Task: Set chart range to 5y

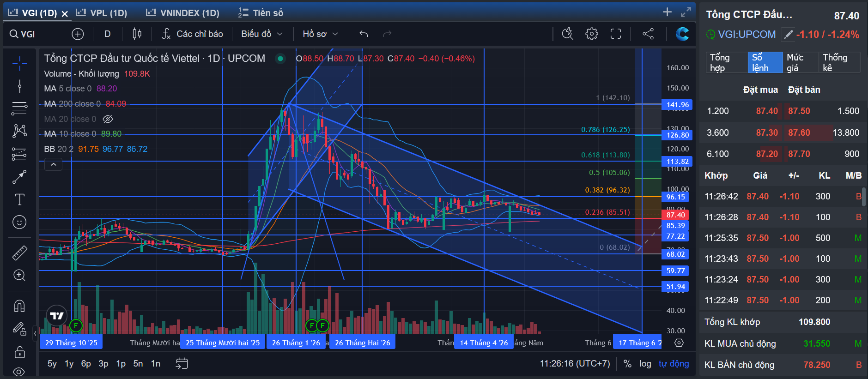Action: pyautogui.click(x=52, y=364)
